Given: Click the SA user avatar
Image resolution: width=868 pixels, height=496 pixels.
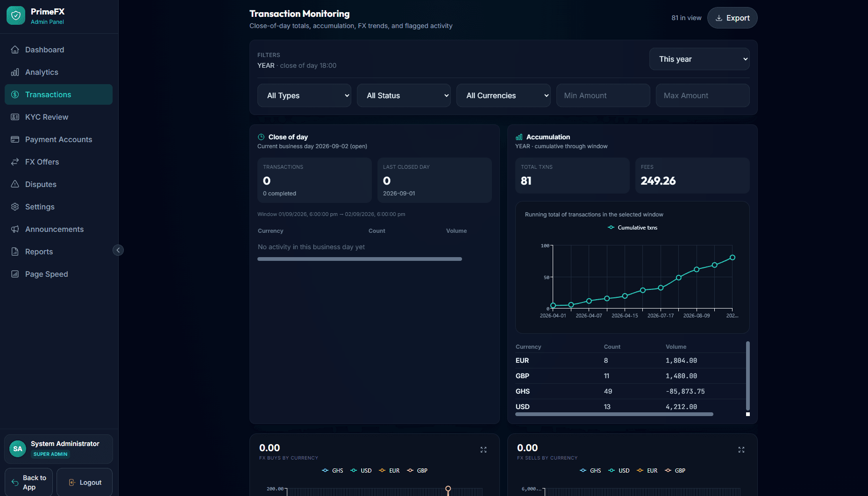Looking at the screenshot, I should 18,449.
